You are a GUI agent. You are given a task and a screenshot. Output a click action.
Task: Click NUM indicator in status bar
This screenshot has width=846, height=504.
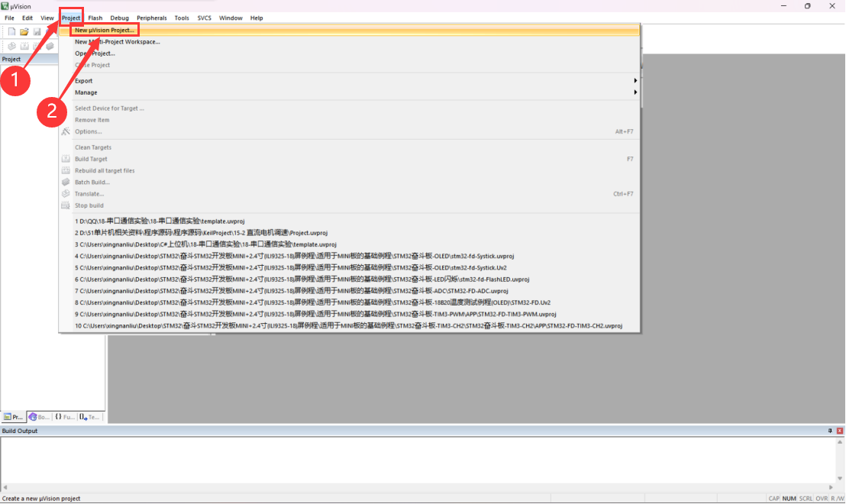coord(789,499)
